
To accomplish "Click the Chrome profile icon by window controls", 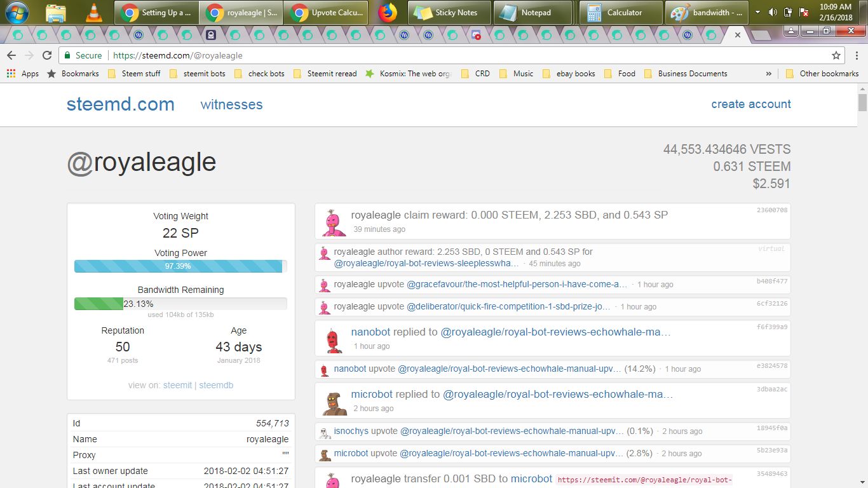I will coord(791,30).
